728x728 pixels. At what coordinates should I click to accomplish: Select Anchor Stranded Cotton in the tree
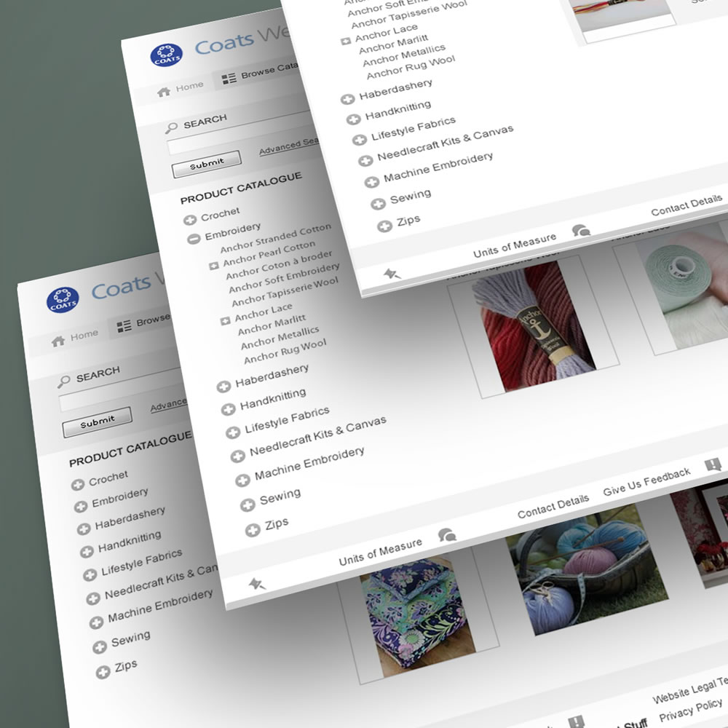point(275,237)
